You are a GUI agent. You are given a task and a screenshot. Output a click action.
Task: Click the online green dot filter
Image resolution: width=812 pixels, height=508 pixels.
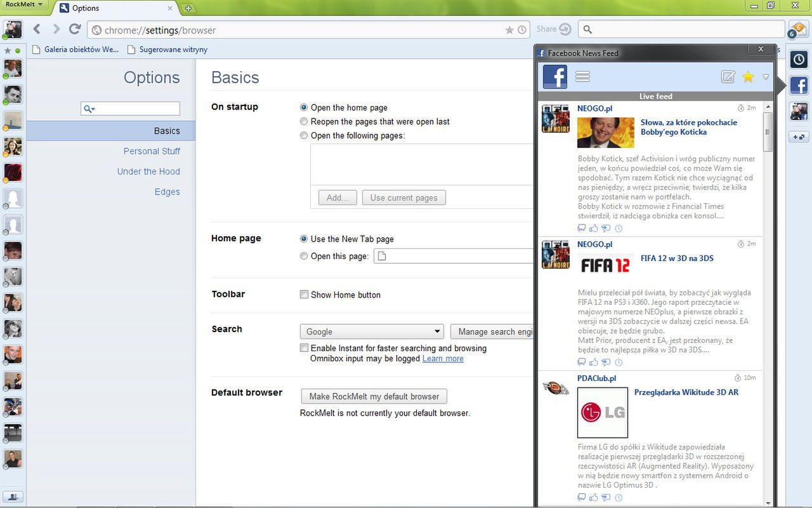(x=18, y=50)
